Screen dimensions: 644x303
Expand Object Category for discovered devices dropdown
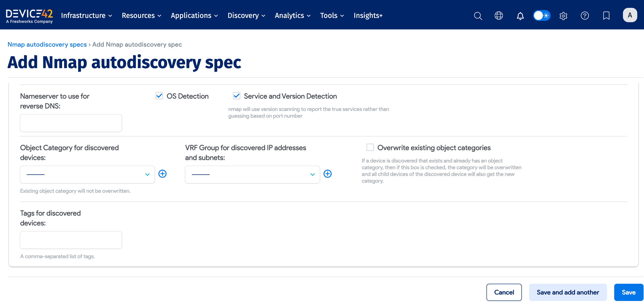point(87,174)
